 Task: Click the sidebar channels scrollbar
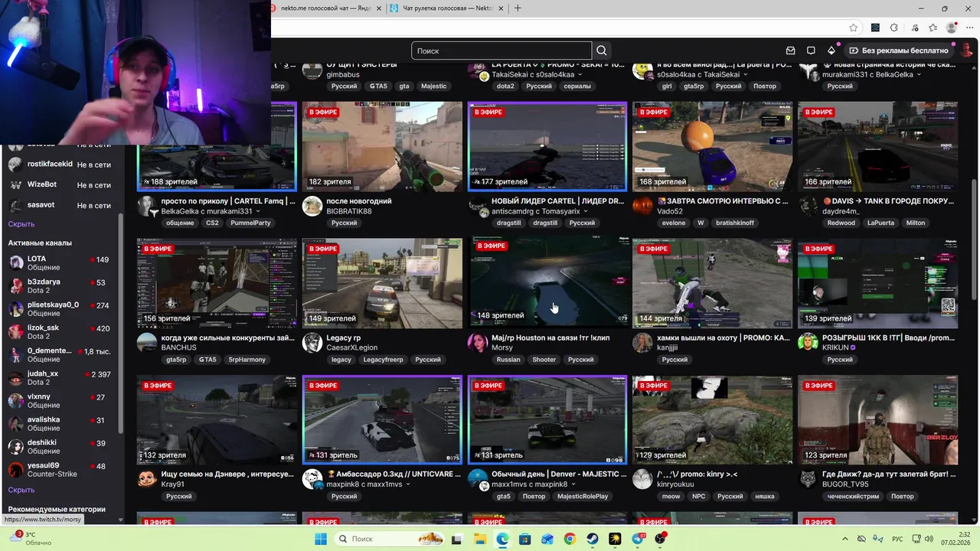click(x=120, y=325)
